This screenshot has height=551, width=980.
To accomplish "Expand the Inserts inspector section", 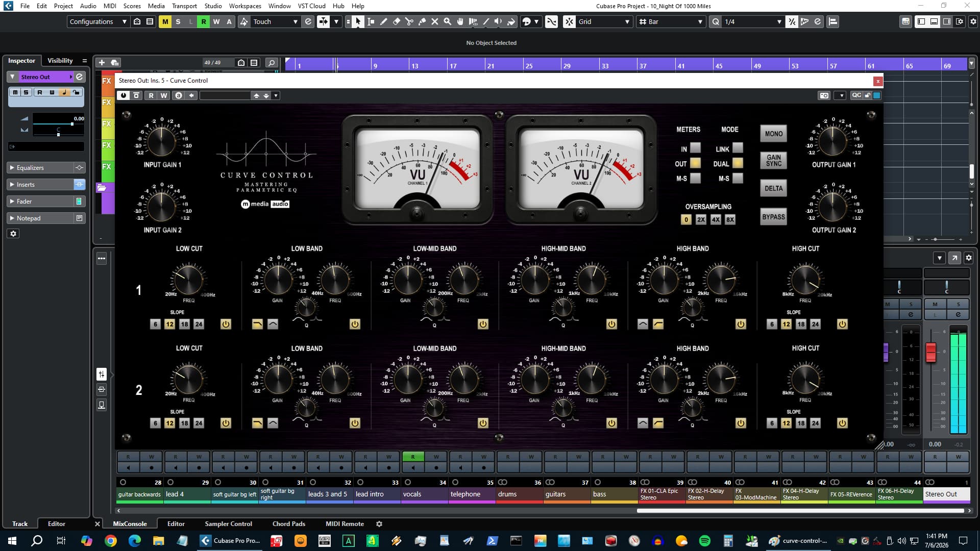I will tap(41, 184).
